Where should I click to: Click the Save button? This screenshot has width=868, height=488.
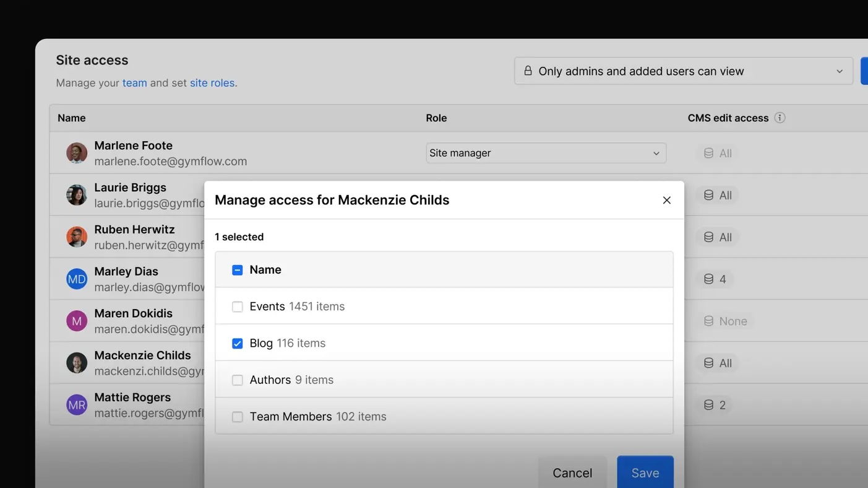pos(645,473)
